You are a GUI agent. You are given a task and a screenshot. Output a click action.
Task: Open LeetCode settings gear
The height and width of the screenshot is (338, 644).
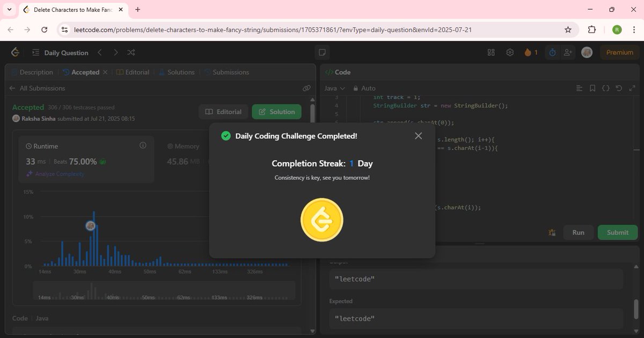click(510, 53)
